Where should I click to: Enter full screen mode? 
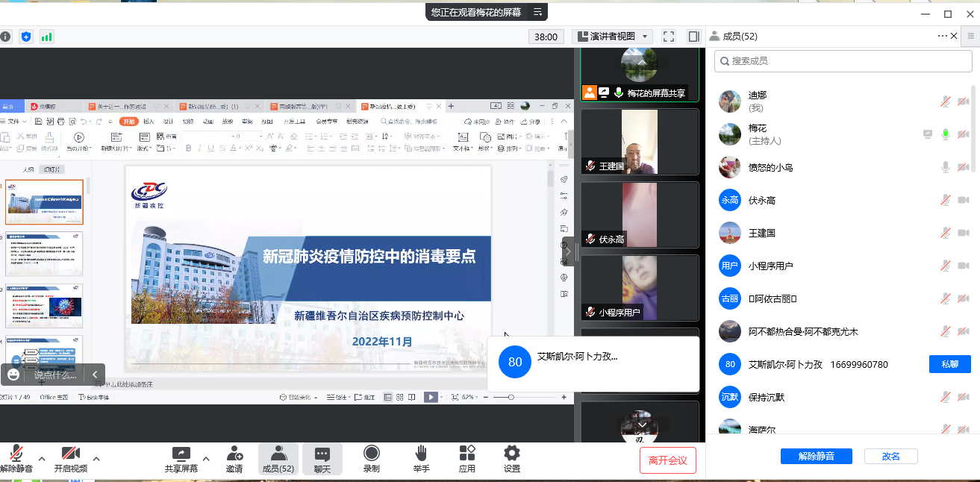(x=669, y=37)
